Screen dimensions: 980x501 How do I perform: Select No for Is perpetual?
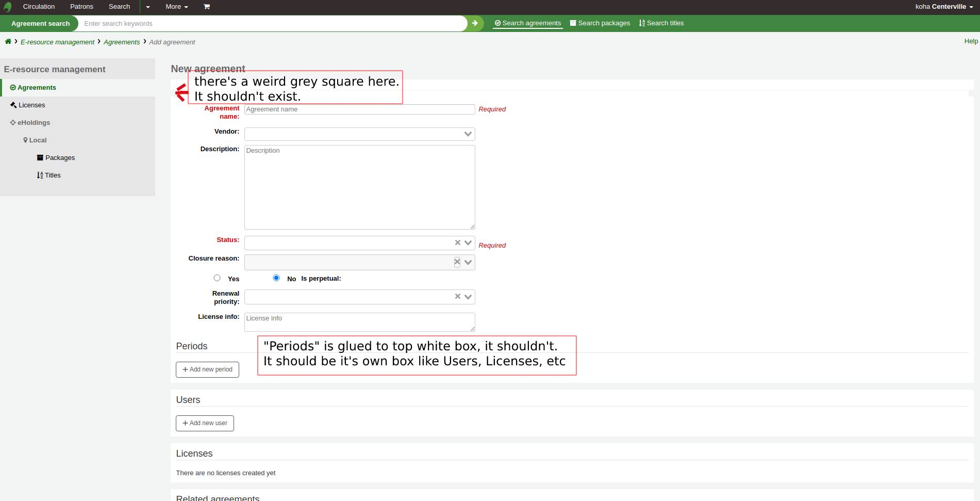276,278
